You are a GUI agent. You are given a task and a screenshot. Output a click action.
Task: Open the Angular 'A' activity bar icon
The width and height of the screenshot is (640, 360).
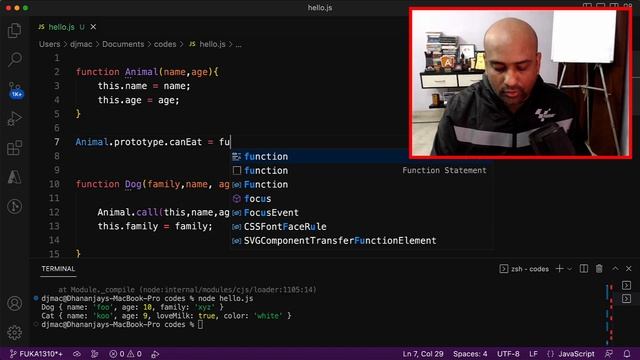15,177
